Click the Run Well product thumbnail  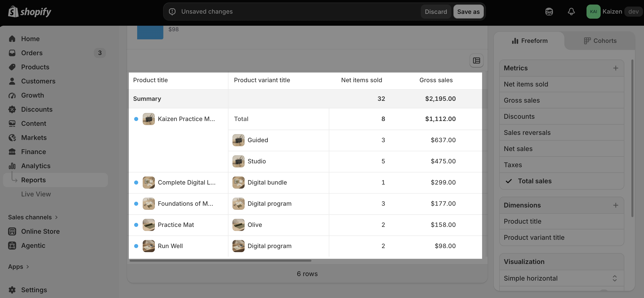149,246
